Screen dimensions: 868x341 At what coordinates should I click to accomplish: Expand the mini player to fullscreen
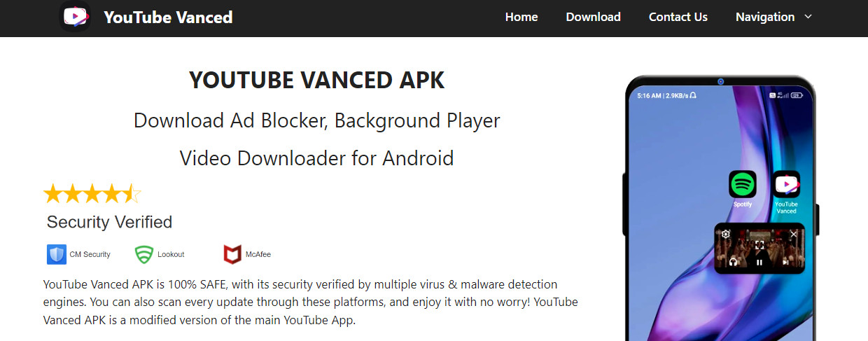pos(759,245)
